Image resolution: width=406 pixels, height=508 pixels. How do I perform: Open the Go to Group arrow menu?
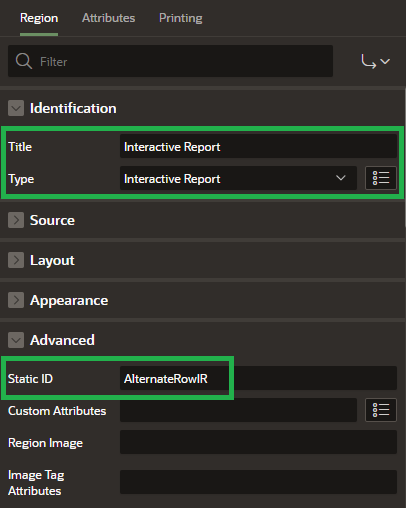(x=376, y=62)
